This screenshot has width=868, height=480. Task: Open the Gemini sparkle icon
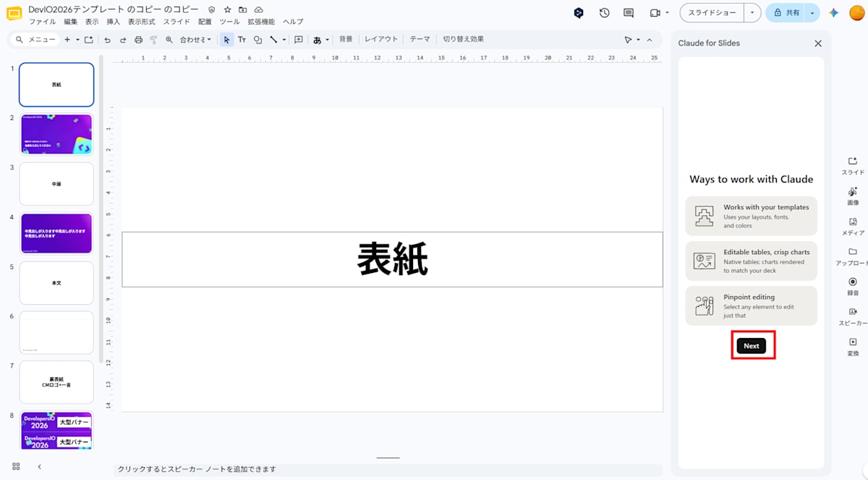(833, 13)
